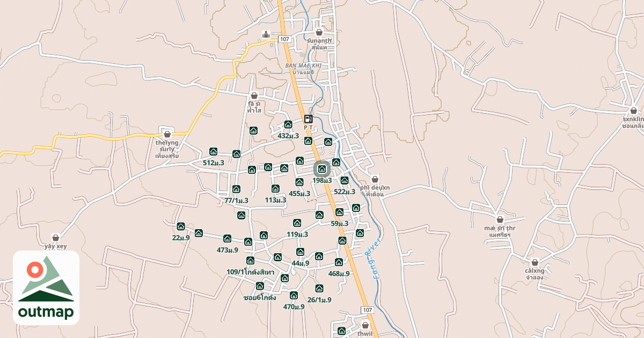This screenshot has height=338, width=644.
Task: Select house marker labeled 512ม.3
Action: (x=214, y=152)
